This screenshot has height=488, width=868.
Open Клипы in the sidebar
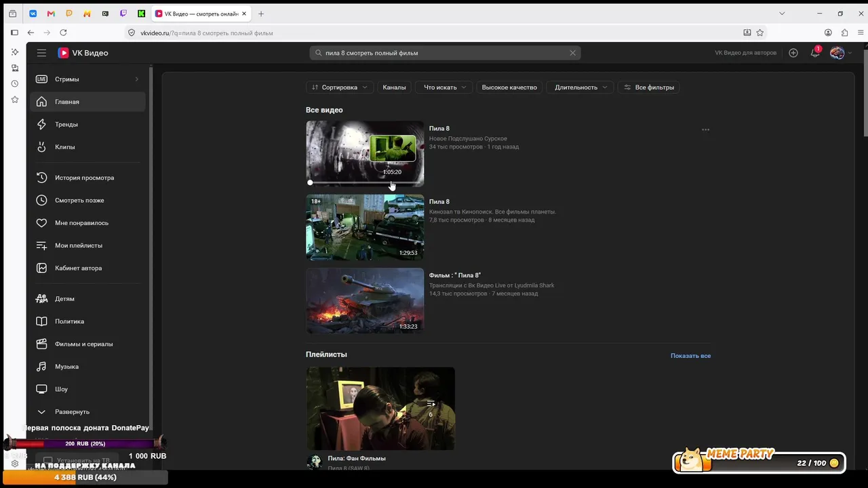click(x=87, y=147)
